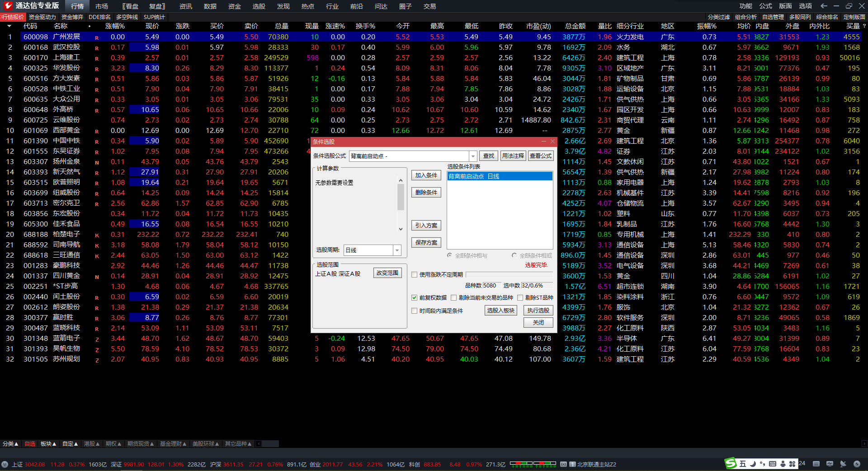Click the 通达信 red logo icon
Screen dimensions: 868x471
tap(8, 6)
